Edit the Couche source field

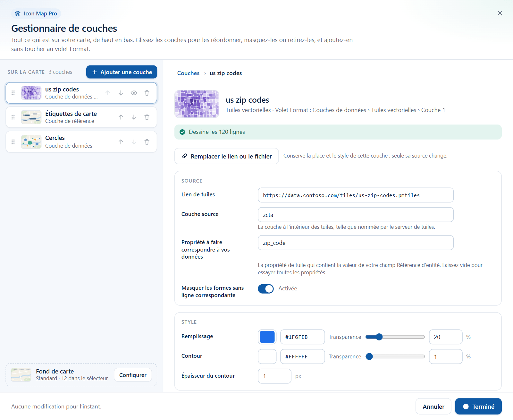[356, 215]
